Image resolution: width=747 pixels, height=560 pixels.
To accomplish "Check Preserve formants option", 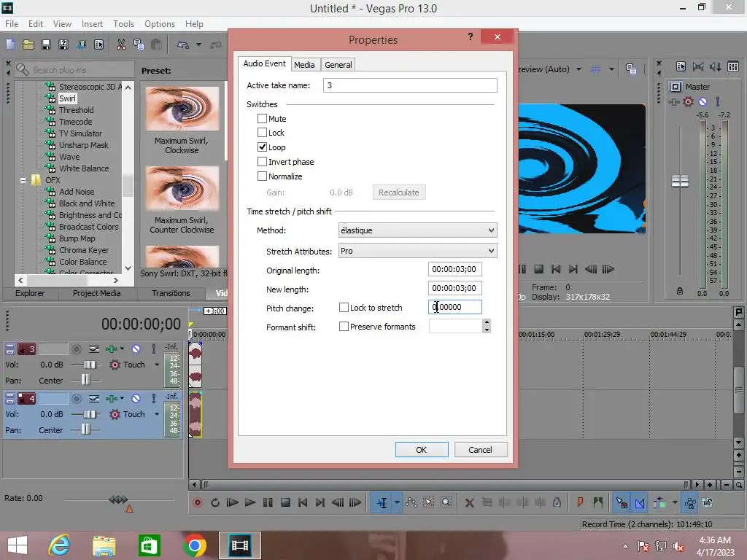I will (344, 327).
